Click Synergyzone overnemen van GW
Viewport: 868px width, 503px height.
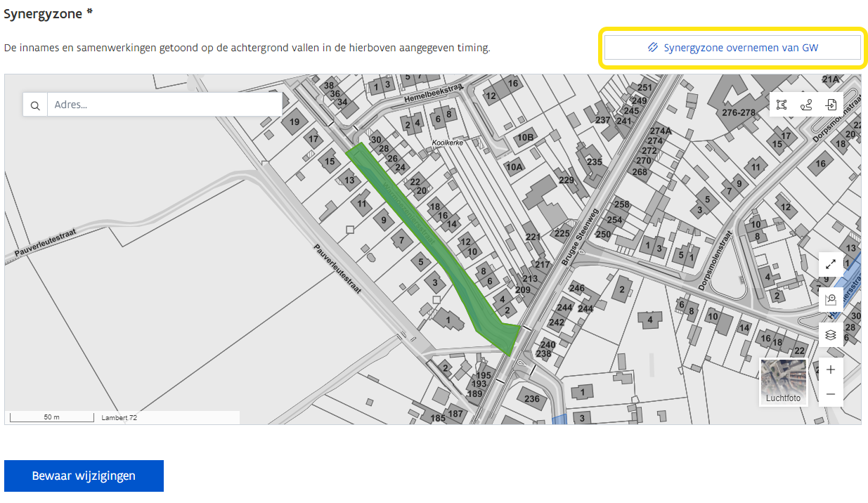732,48
